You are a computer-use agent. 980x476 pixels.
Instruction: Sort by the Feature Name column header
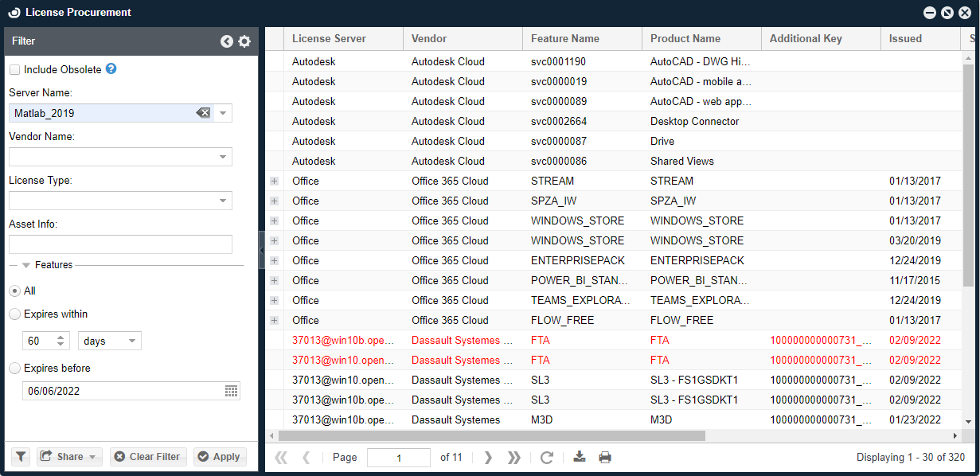click(x=564, y=38)
